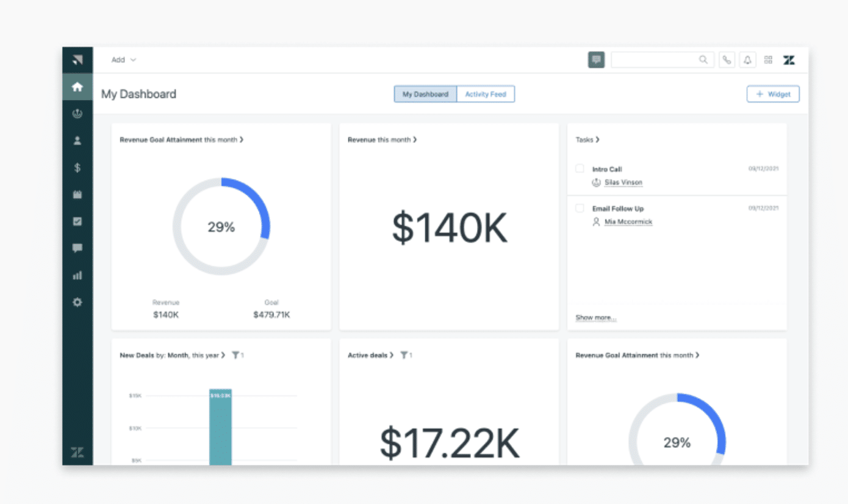Click the $140K value under Revenue label
Screen dimensions: 848x504
[x=166, y=315]
